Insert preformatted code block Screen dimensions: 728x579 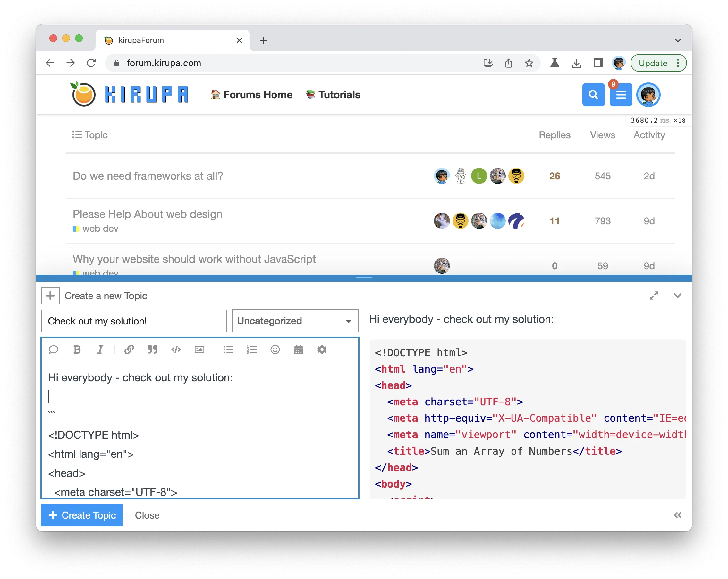pos(176,350)
